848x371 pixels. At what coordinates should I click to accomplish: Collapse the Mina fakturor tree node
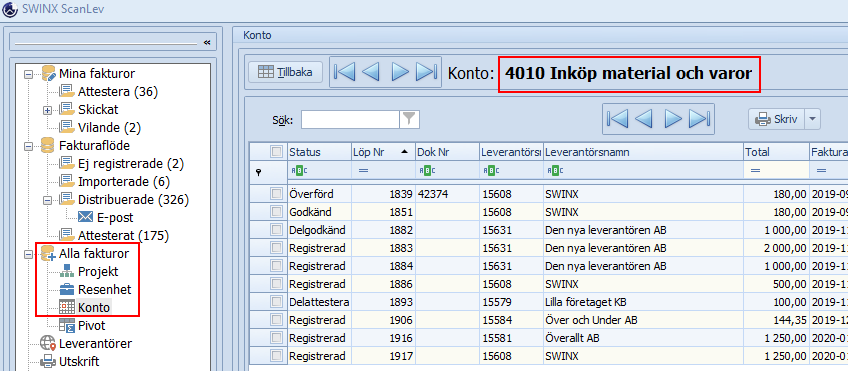[x=29, y=74]
